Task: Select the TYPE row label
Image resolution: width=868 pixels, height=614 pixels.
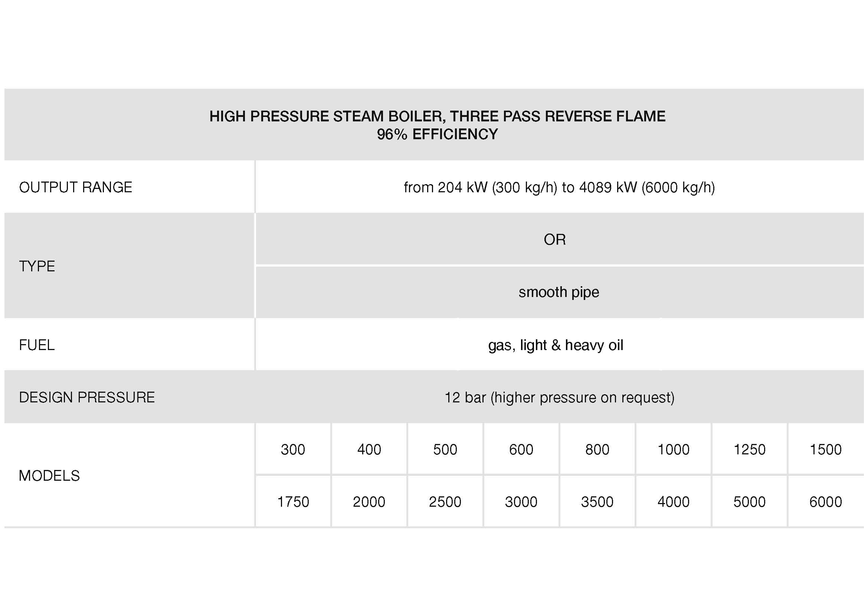Action: click(x=37, y=266)
